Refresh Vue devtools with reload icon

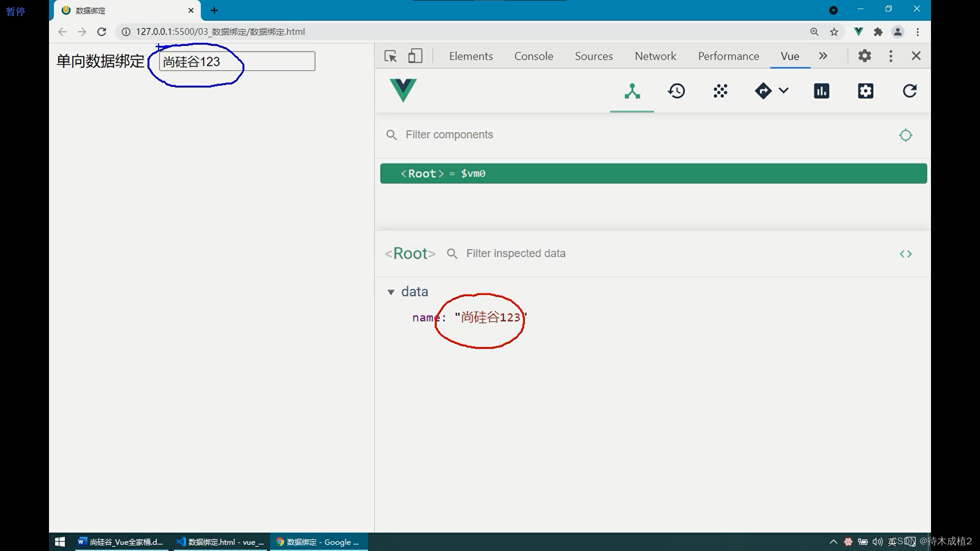click(x=910, y=91)
